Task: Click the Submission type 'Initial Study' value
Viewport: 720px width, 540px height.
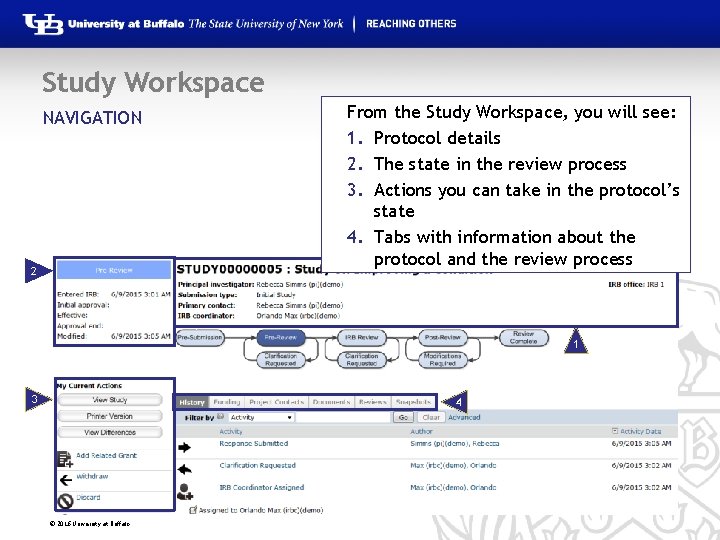Action: coord(276,295)
